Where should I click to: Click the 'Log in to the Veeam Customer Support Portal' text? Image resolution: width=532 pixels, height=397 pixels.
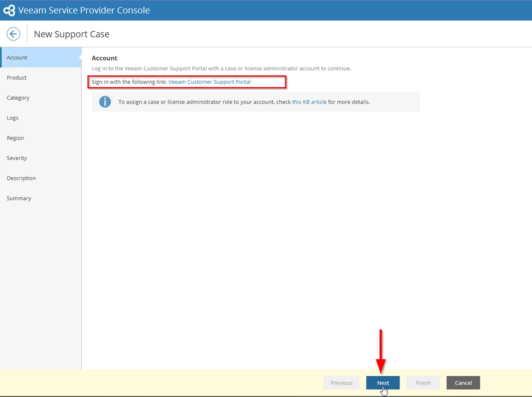tap(221, 68)
